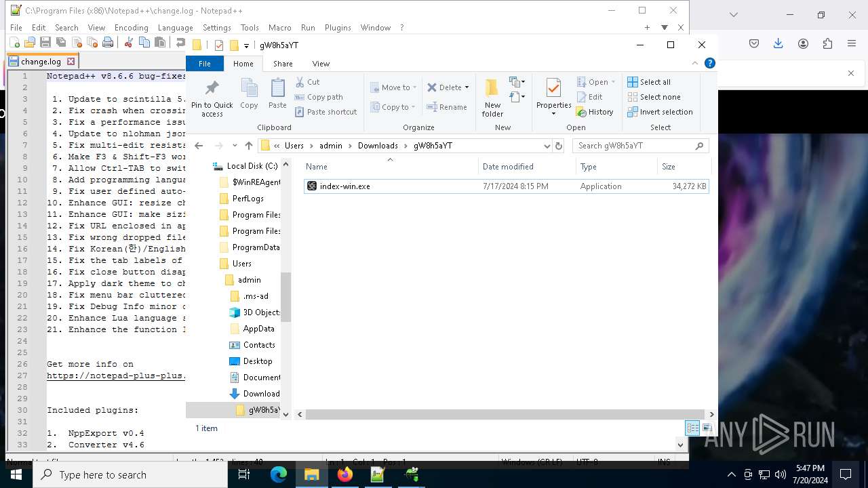
Task: Open the Move to dropdown in Explorer ribbon
Action: click(x=393, y=87)
